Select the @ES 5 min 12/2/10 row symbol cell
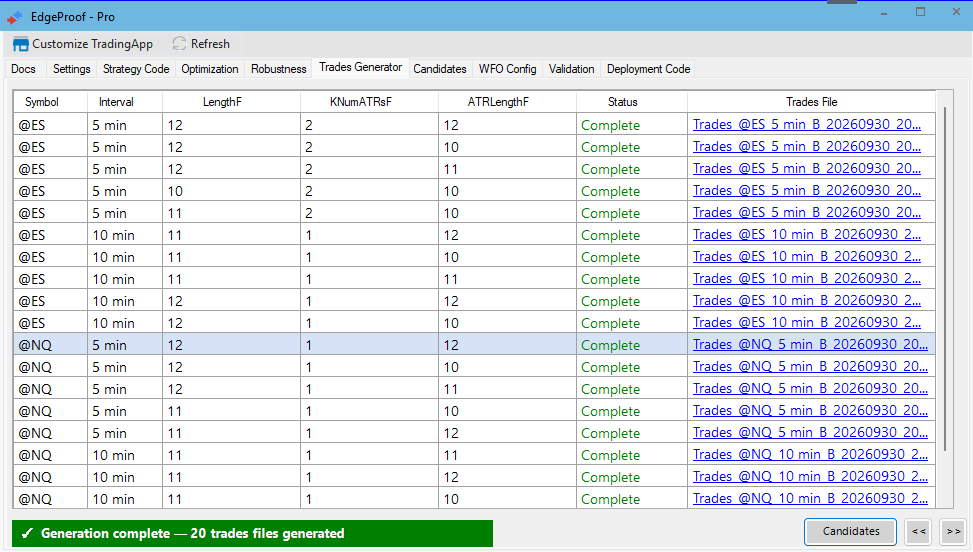Viewport: 973px width, 552px height. pos(50,147)
